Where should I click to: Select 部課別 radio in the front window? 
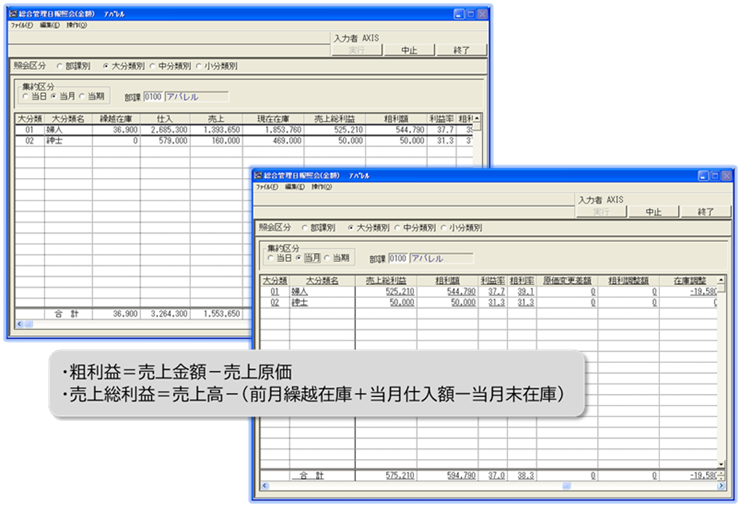coord(303,228)
